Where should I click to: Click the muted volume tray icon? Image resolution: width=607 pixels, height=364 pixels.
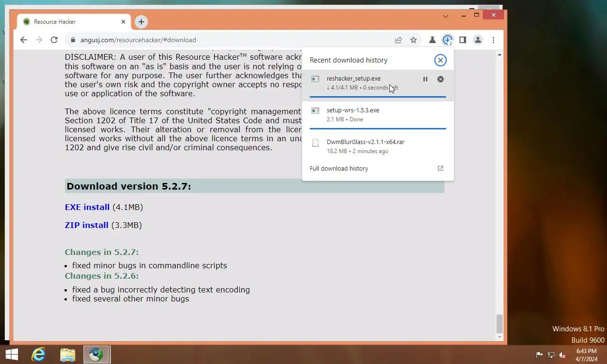point(562,355)
